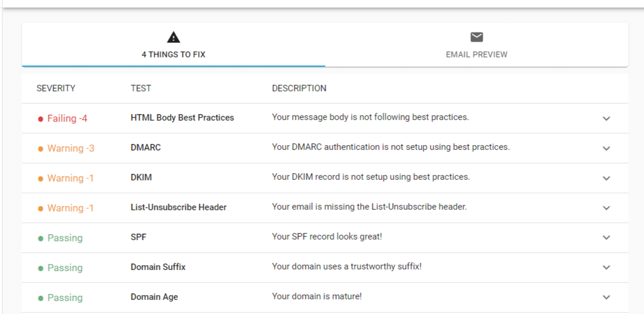The image size is (644, 314).
Task: Expand the DMARC row chevron
Action: click(606, 149)
